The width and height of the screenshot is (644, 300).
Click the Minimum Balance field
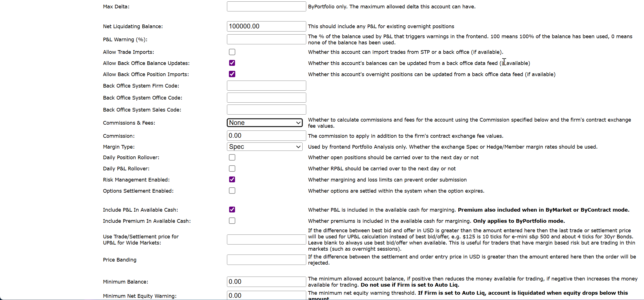click(266, 282)
